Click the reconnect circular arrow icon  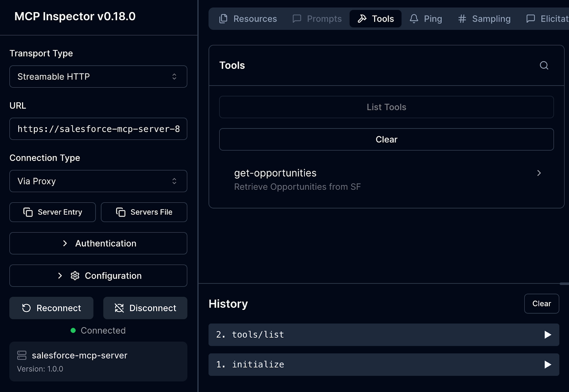[26, 308]
